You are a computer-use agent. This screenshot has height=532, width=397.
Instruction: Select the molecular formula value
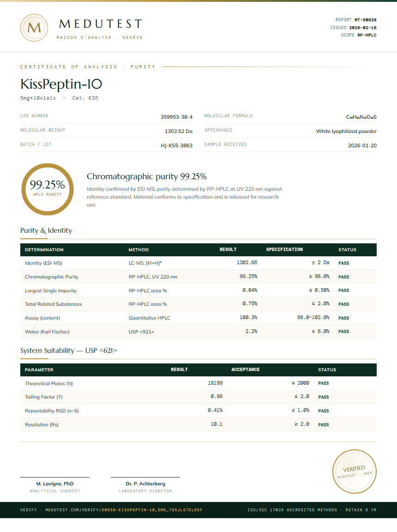[x=361, y=117]
